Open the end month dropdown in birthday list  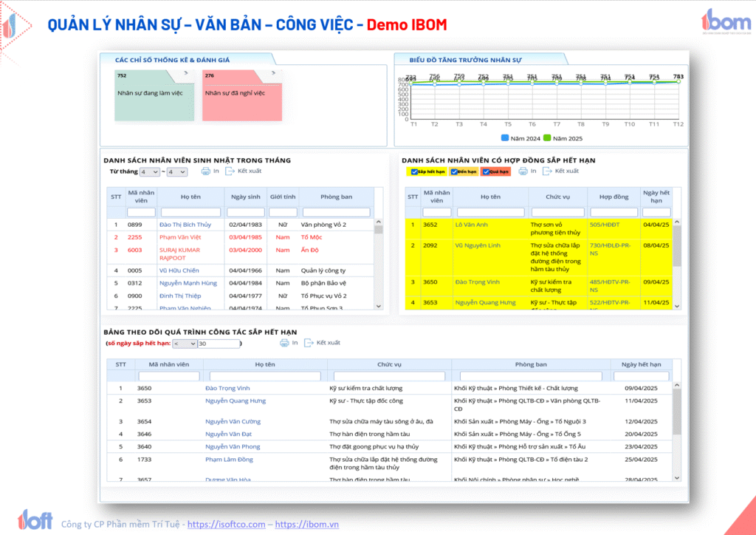177,171
